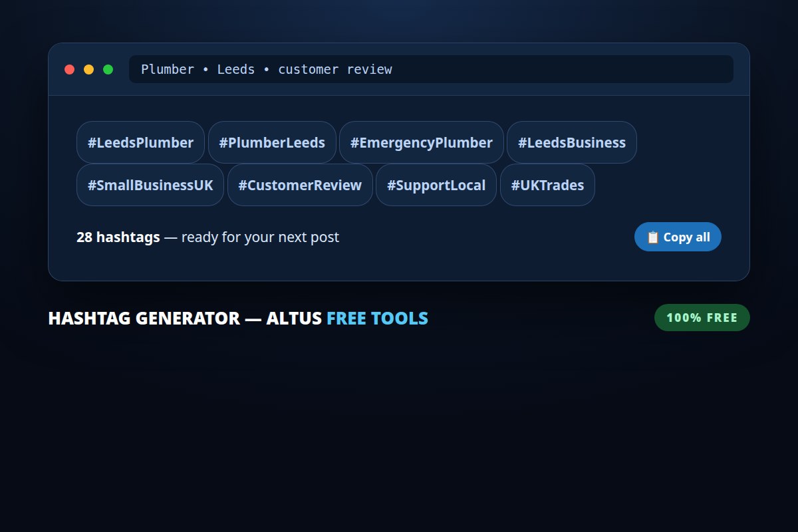This screenshot has height=532, width=798.
Task: Click the yellow window dot
Action: [x=88, y=69]
